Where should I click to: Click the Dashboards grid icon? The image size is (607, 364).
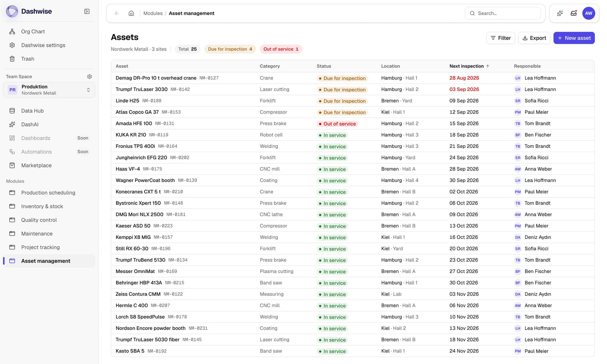click(x=12, y=138)
